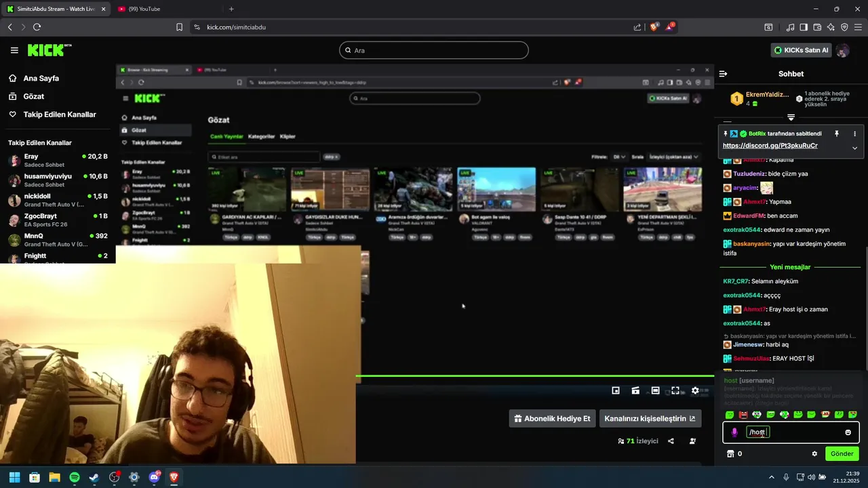Open the discord.gg pinned link
This screenshot has width=868, height=488.
770,146
